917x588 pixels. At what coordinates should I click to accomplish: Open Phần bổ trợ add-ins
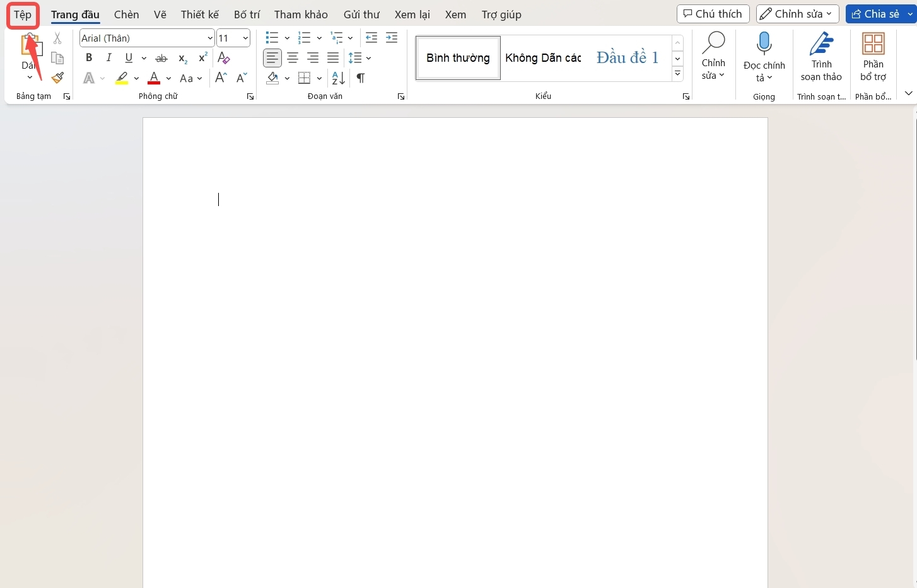tap(873, 57)
